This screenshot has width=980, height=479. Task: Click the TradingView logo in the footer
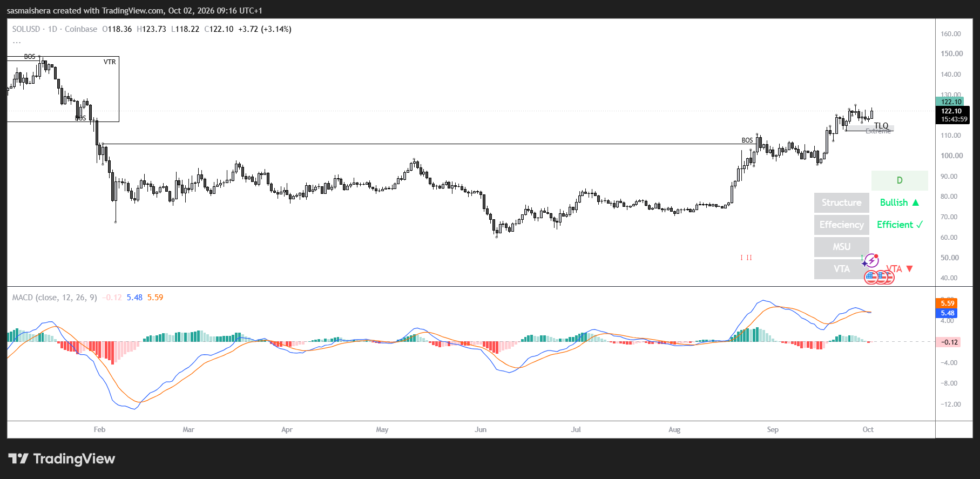point(62,459)
